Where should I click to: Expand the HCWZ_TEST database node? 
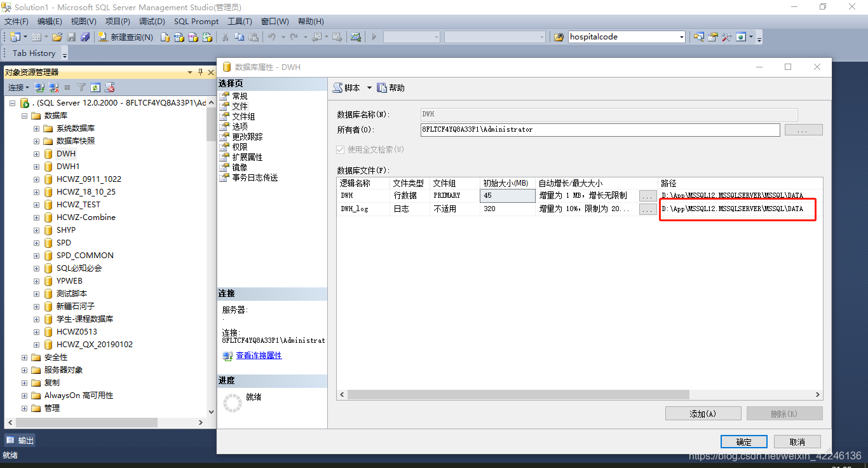[x=37, y=205]
